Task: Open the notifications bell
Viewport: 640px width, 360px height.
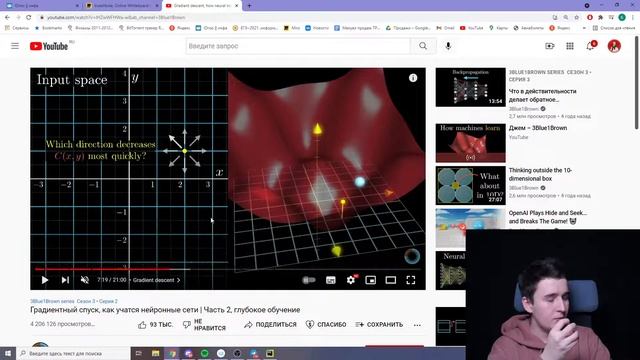Action: [590, 46]
